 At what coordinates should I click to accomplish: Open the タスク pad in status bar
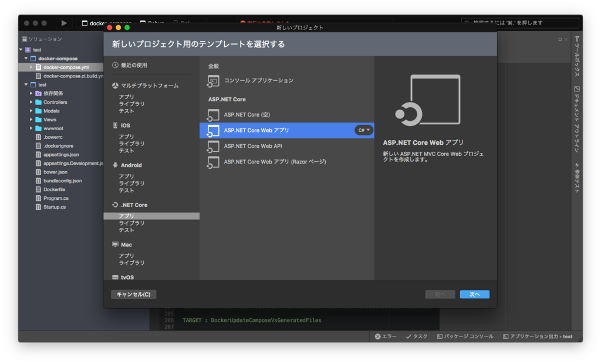[x=417, y=336]
